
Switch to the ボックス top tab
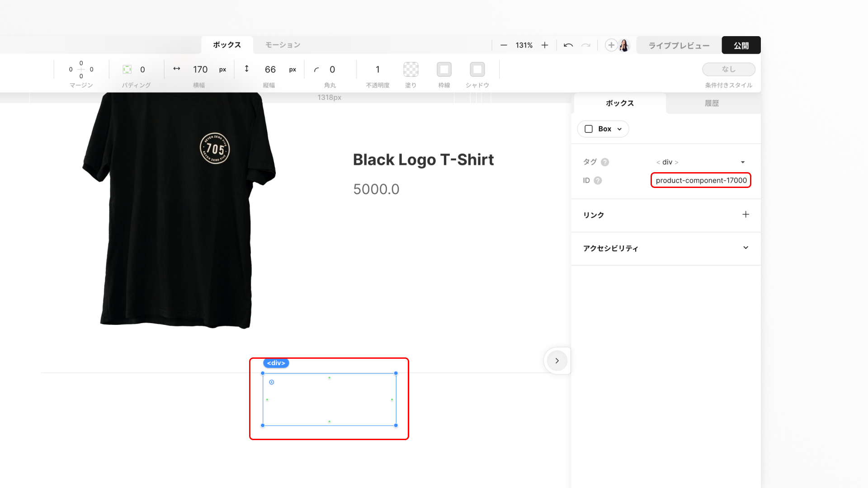pyautogui.click(x=227, y=45)
